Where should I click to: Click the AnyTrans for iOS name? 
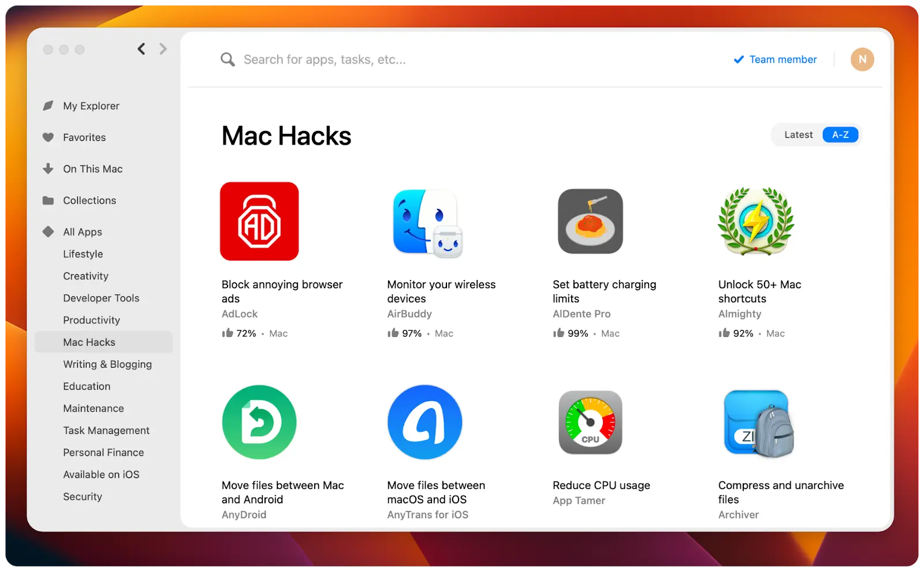[428, 515]
